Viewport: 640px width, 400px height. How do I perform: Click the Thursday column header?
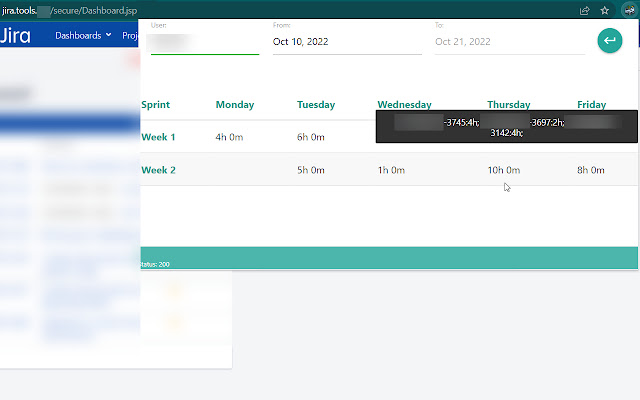coord(509,104)
